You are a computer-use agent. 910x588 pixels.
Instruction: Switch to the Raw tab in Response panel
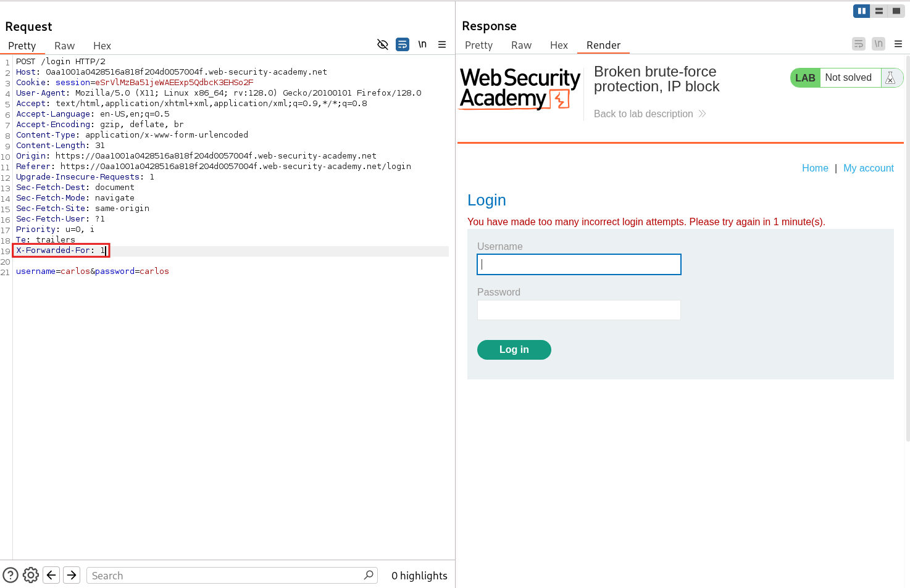521,44
